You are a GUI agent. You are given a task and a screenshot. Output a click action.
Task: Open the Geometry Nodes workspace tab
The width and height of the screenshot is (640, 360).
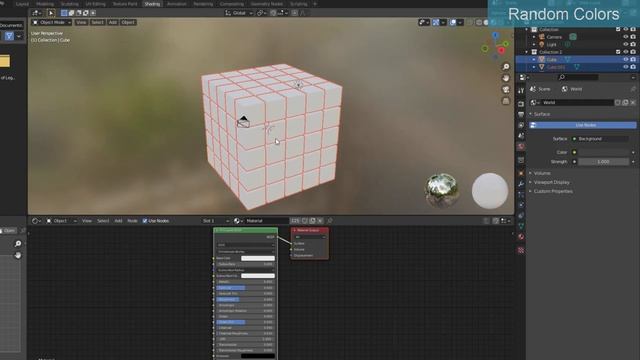[267, 4]
